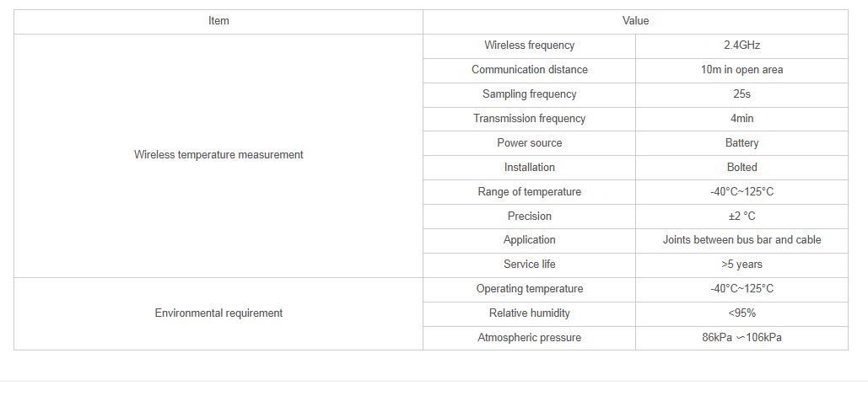Image resolution: width=868 pixels, height=396 pixels.
Task: Select the "Communication distance" cell
Action: click(x=529, y=70)
